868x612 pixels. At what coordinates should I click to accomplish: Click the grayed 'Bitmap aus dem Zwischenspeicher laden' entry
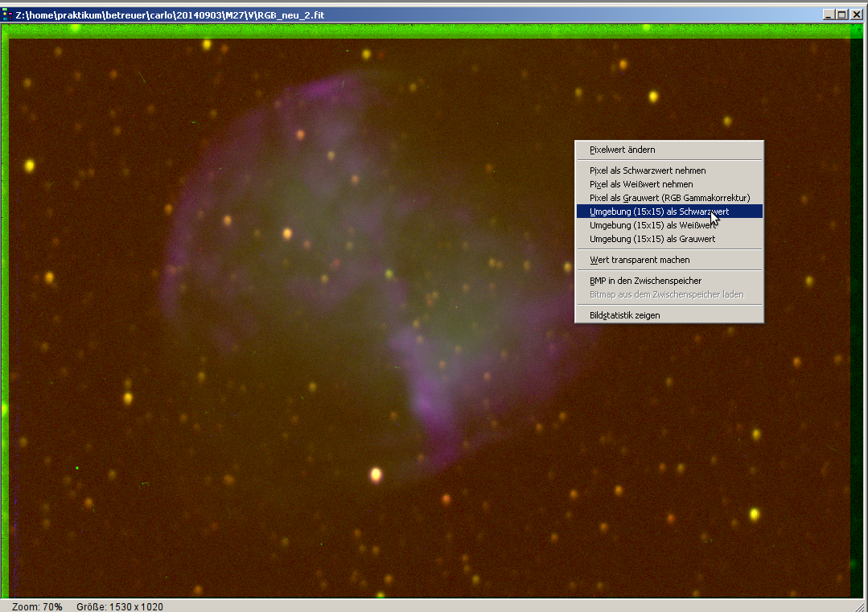666,294
